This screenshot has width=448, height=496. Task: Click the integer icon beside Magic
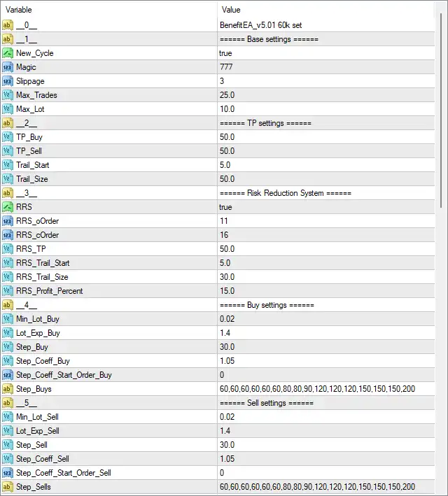point(8,67)
